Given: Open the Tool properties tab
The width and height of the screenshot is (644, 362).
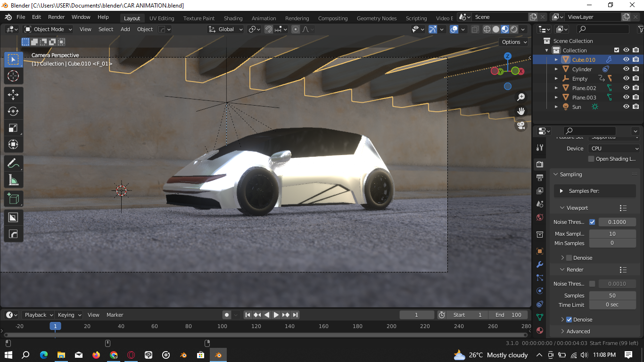Looking at the screenshot, I should pyautogui.click(x=540, y=148).
